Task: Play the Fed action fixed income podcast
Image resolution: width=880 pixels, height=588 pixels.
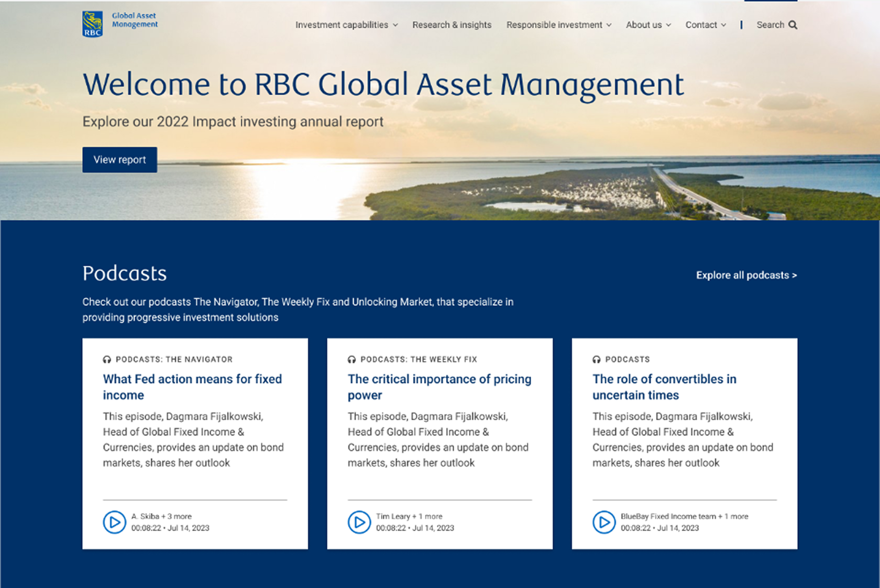Action: (x=114, y=522)
